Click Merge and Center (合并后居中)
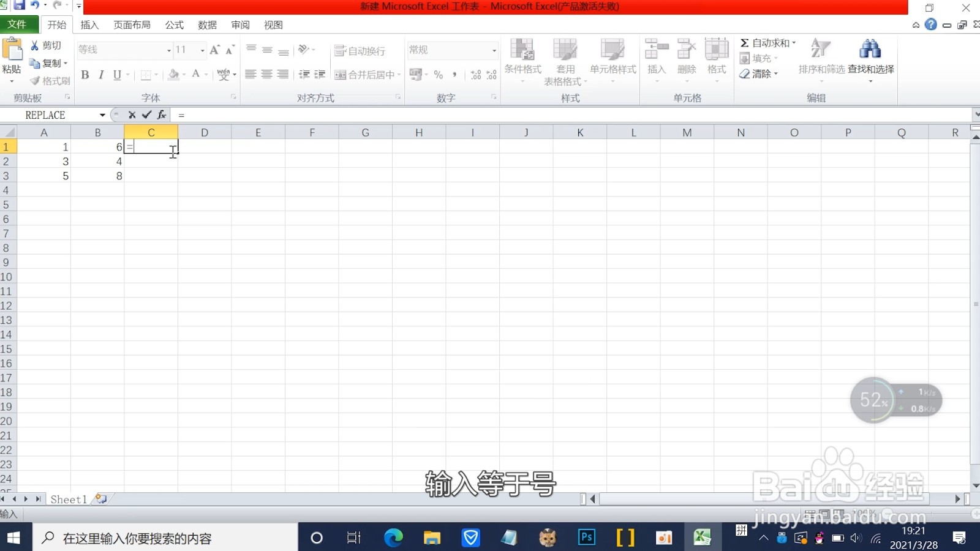This screenshot has width=980, height=551. [x=364, y=75]
